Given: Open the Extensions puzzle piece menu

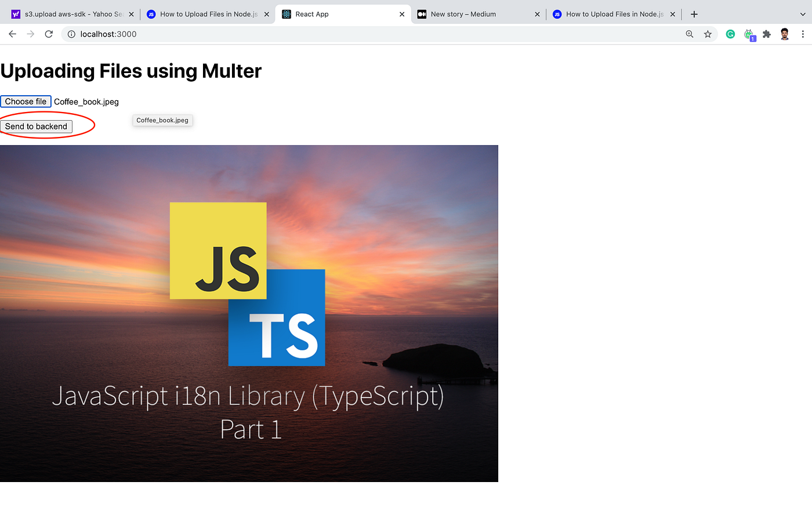Looking at the screenshot, I should pyautogui.click(x=767, y=34).
